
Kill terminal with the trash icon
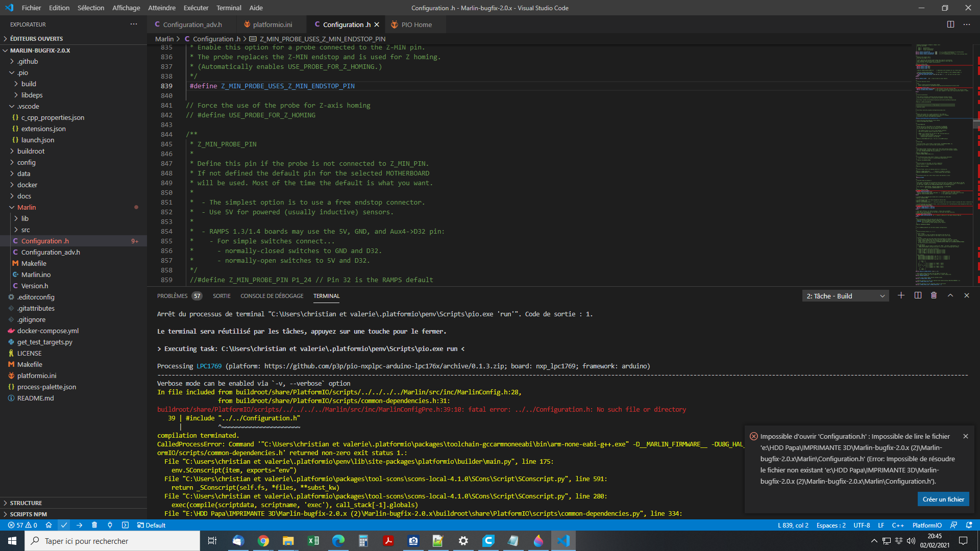point(934,295)
